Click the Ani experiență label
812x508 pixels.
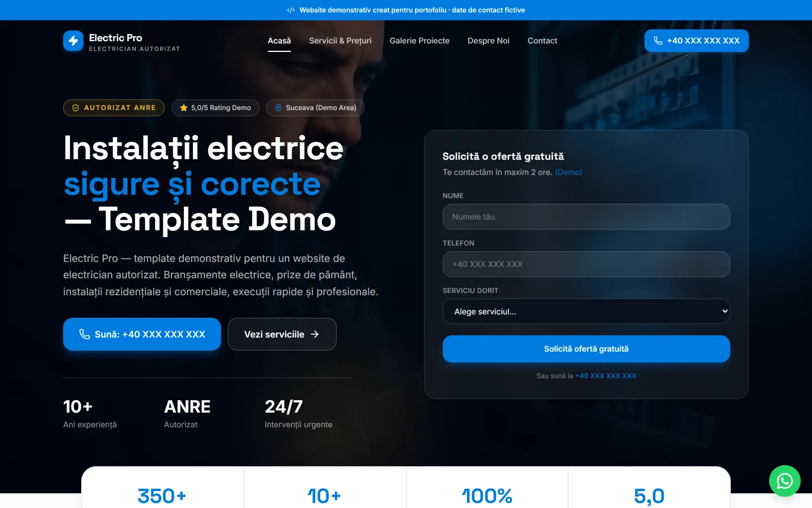point(90,424)
